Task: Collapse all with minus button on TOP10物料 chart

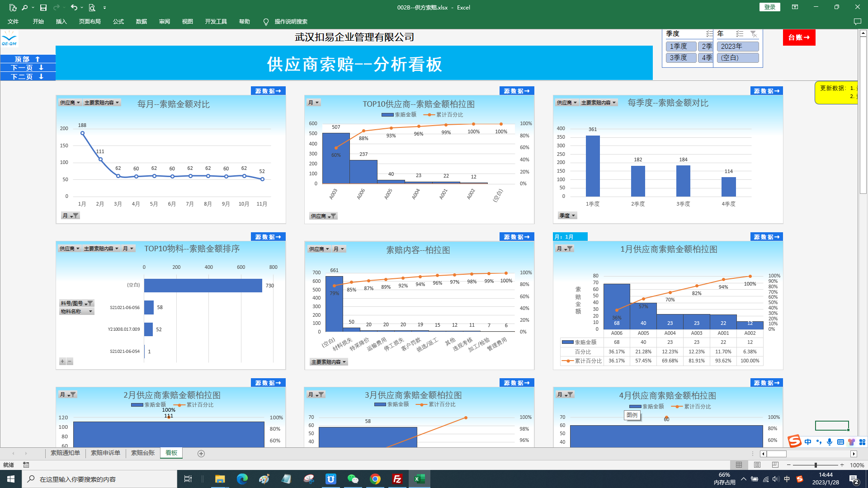Action: pos(70,361)
